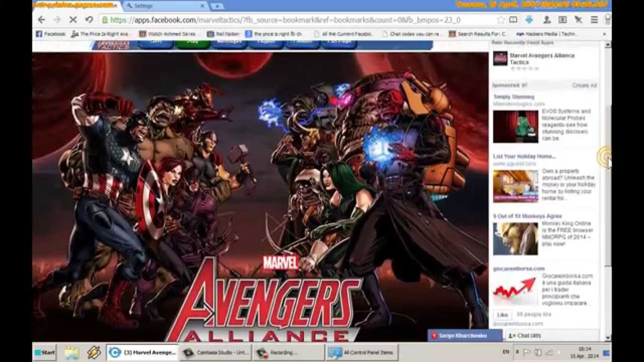Open 'the price is right fb ch' bookmark

[274, 34]
